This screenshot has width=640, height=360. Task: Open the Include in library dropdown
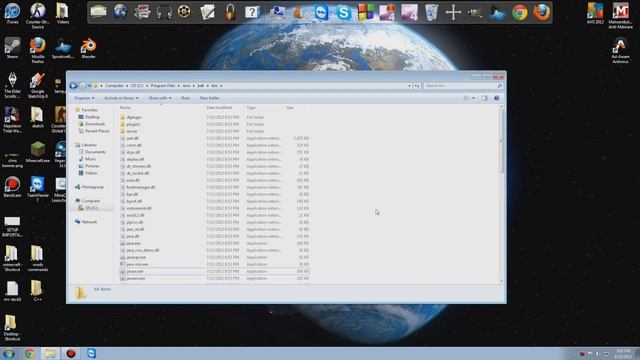coord(121,98)
